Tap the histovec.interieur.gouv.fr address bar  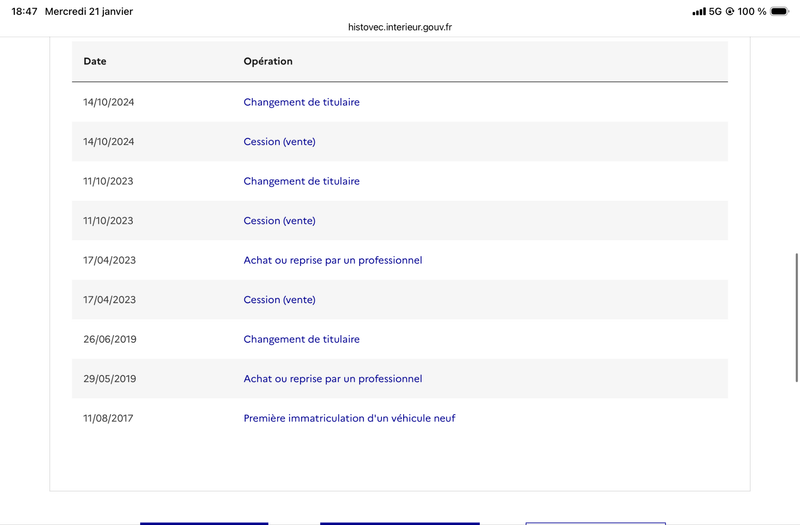point(399,27)
